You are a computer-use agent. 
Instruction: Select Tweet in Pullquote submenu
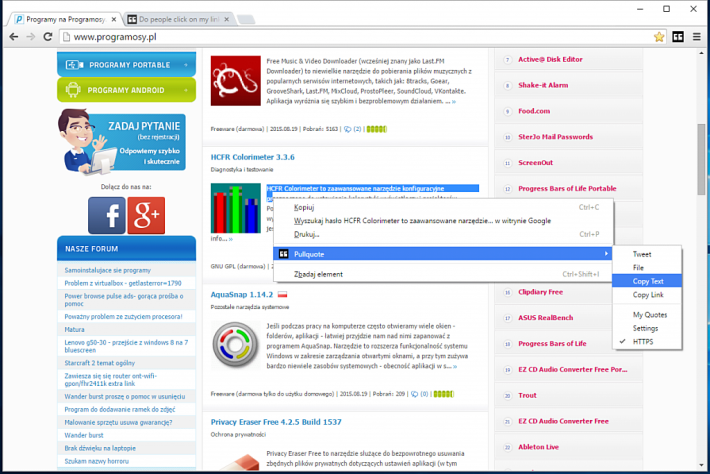pos(647,254)
